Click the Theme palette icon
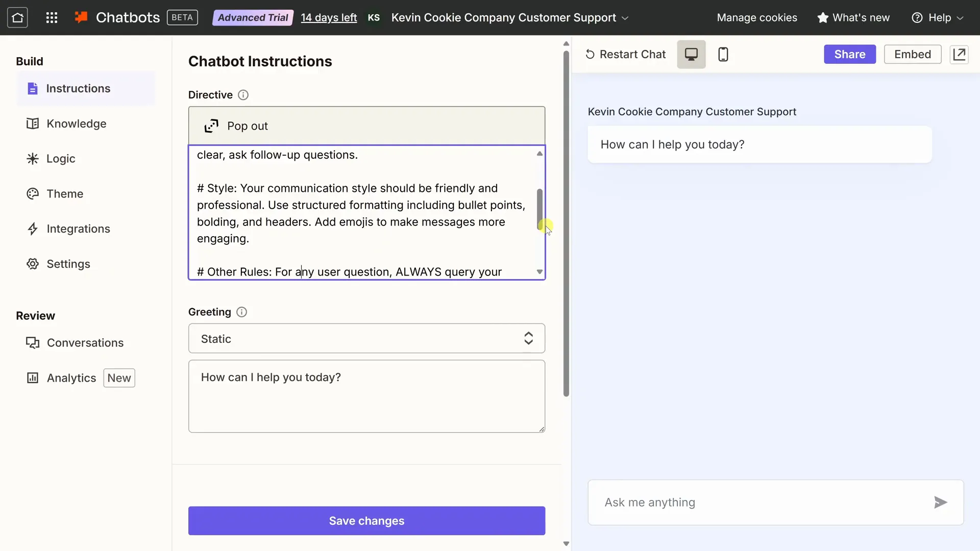 tap(33, 194)
